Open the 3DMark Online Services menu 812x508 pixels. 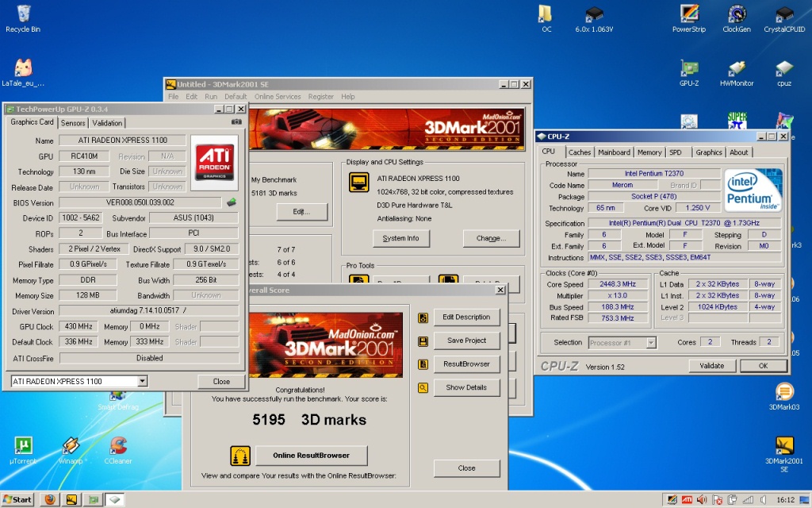(277, 96)
